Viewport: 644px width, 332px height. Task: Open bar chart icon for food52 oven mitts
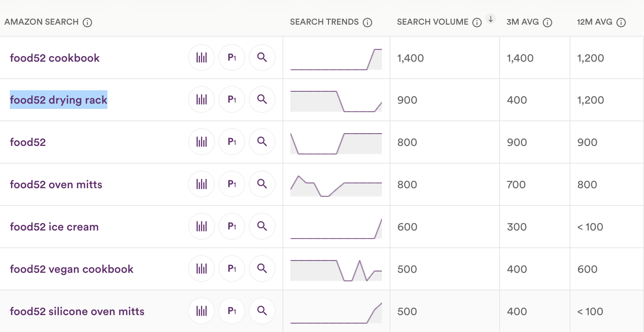pos(202,184)
